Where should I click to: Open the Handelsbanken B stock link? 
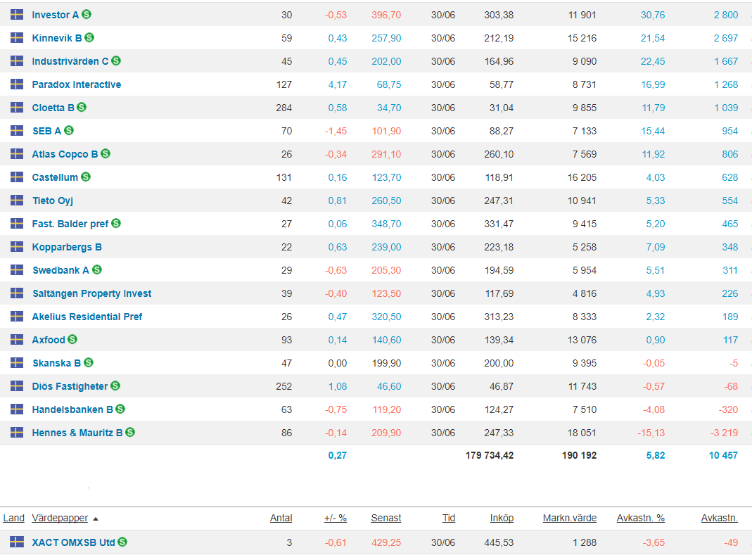point(72,409)
